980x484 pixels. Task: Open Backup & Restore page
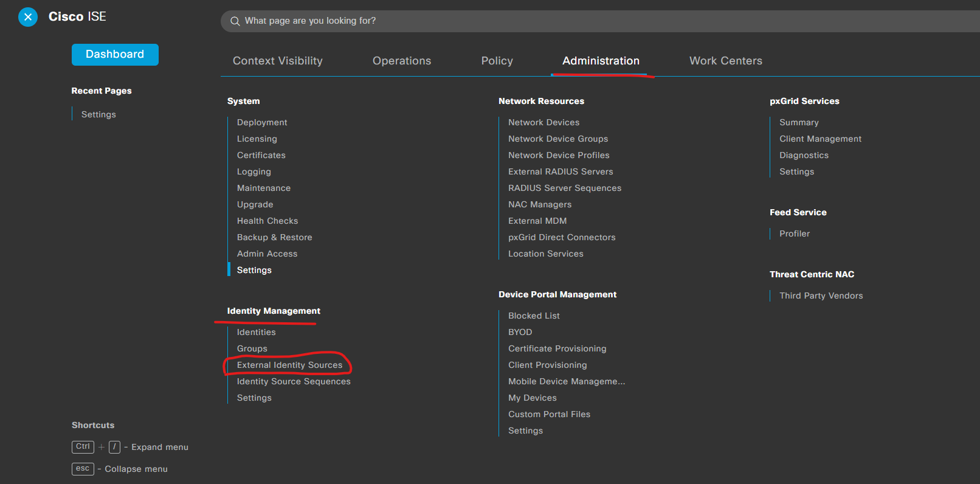tap(275, 237)
